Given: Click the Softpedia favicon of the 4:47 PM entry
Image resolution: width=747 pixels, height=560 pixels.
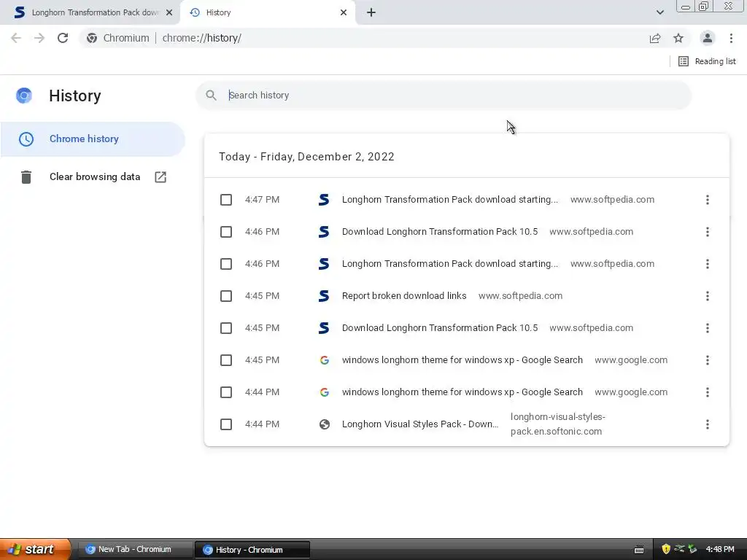Looking at the screenshot, I should [x=324, y=200].
